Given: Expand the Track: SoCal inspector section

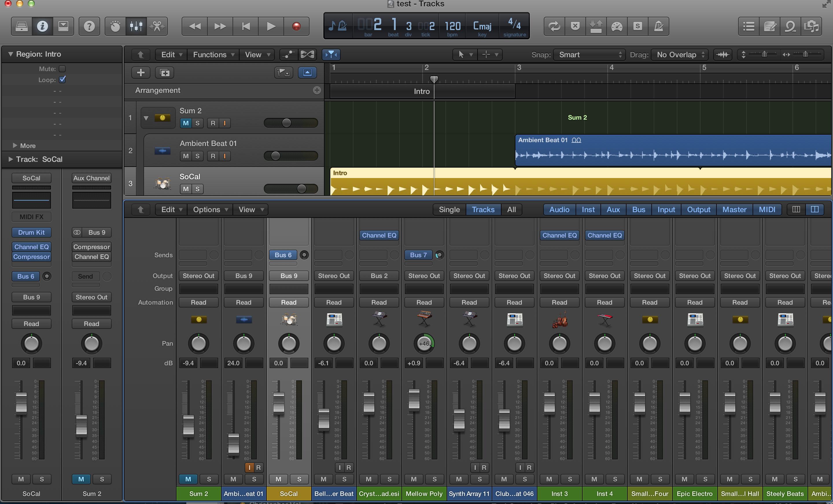Looking at the screenshot, I should [x=10, y=159].
